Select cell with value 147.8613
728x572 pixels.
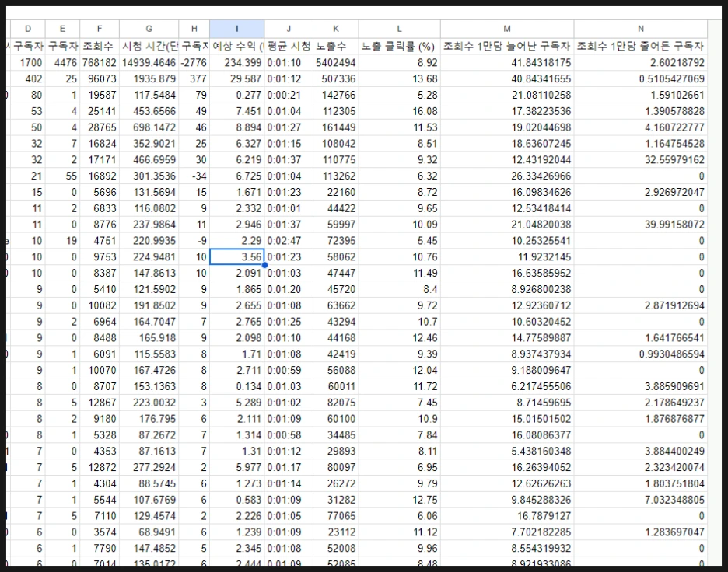[149, 273]
